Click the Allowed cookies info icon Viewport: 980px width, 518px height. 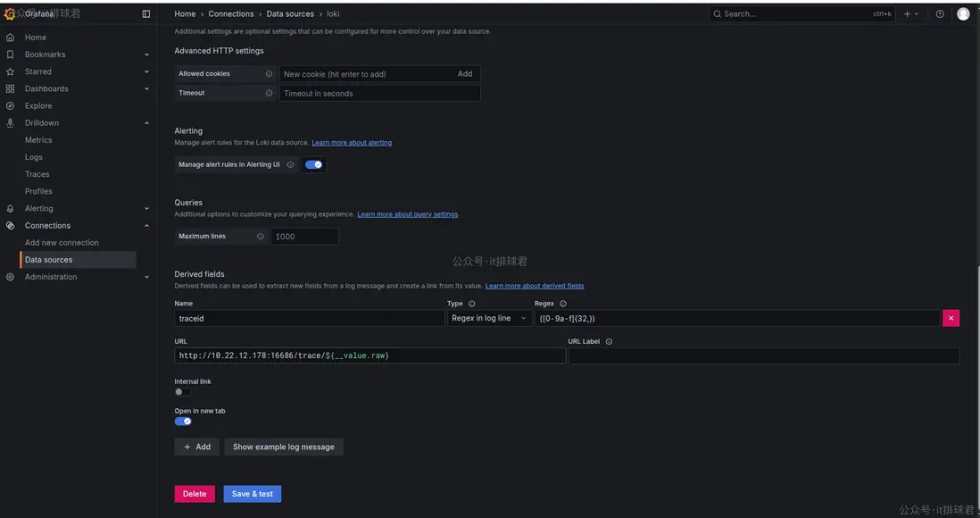(x=269, y=74)
